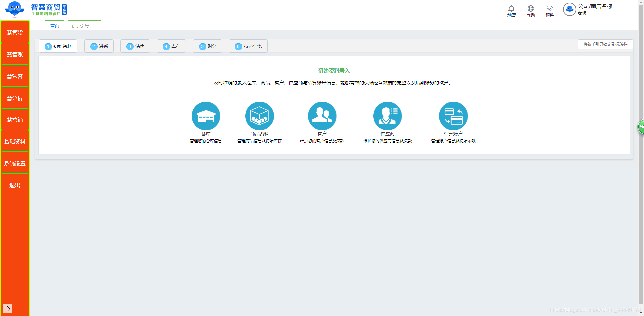This screenshot has height=316, width=644.
Task: Open 慧管货 in the sidebar
Action: click(x=15, y=33)
